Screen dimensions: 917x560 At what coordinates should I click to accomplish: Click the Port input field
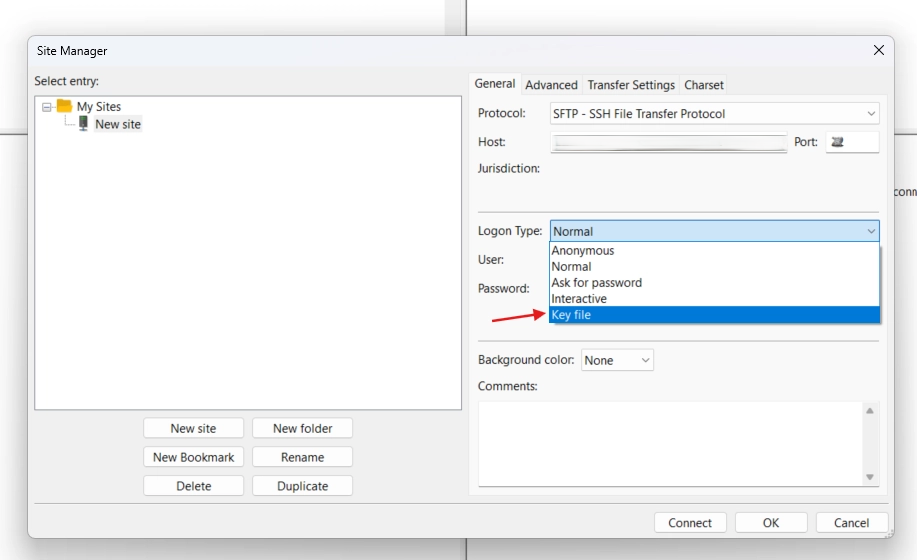[x=852, y=142]
